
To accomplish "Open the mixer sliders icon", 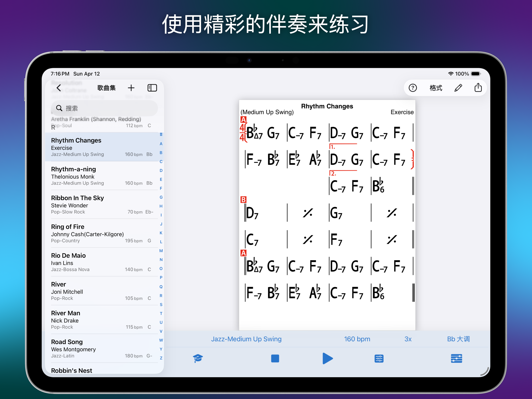I will coord(379,358).
